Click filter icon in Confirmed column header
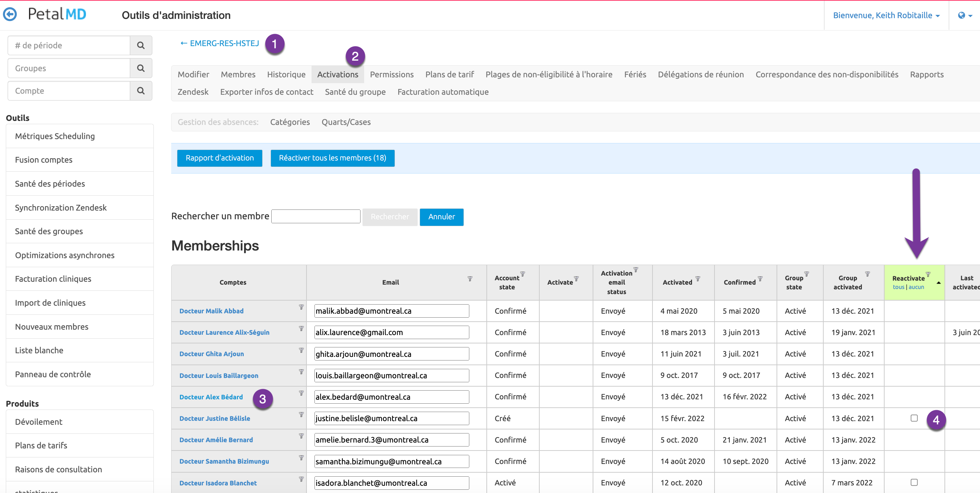The image size is (980, 493). [x=760, y=279]
